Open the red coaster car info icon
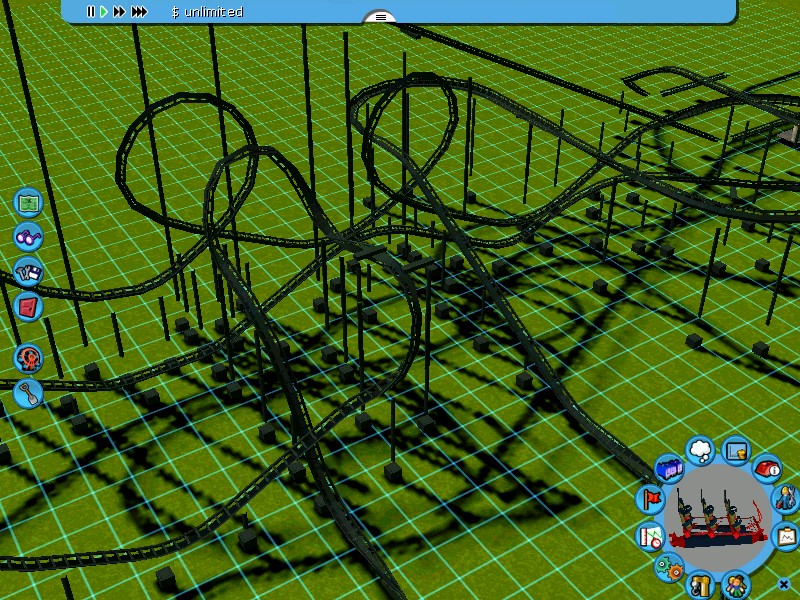800x600 pixels. (767, 468)
